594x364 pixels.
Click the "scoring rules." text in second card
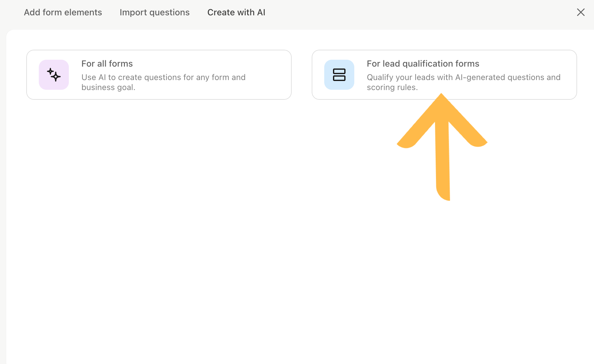tap(392, 87)
